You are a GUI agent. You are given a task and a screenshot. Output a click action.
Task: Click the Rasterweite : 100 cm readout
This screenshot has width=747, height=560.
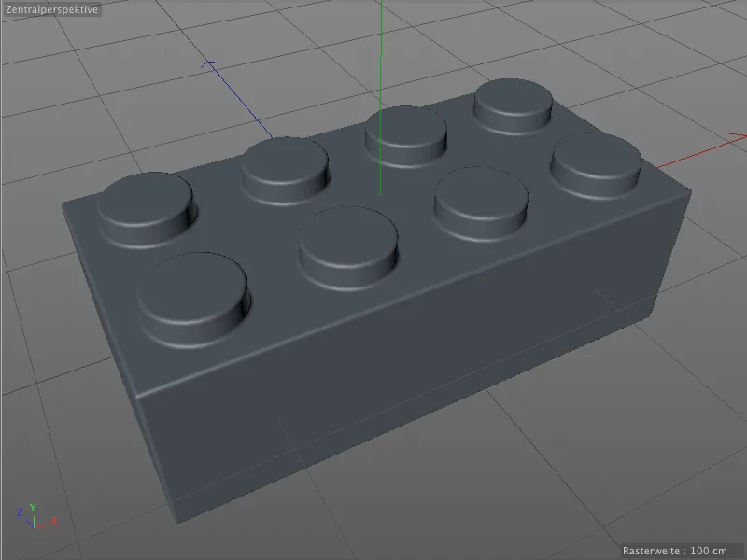674,551
